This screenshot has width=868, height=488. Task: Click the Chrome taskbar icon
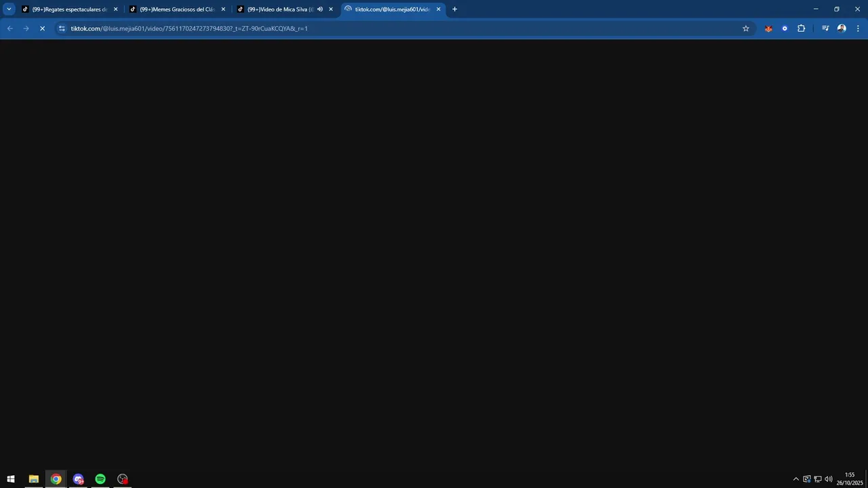click(56, 479)
